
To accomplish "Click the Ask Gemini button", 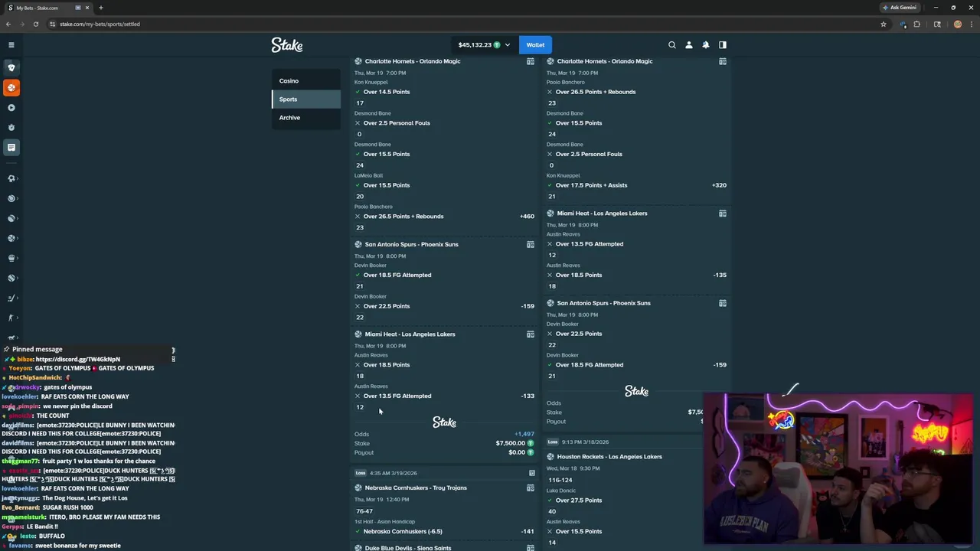I will pos(899,8).
